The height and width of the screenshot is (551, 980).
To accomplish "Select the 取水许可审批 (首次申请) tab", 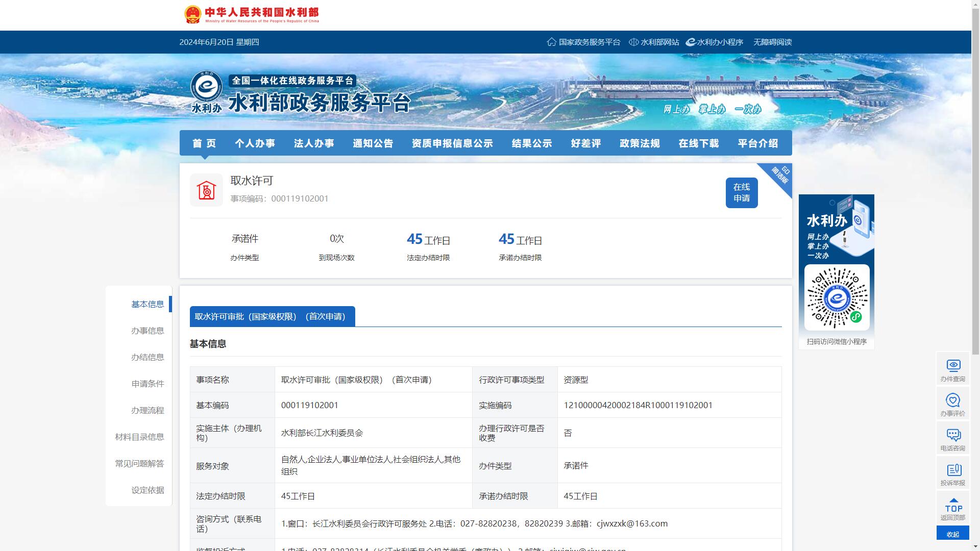I will tap(272, 316).
